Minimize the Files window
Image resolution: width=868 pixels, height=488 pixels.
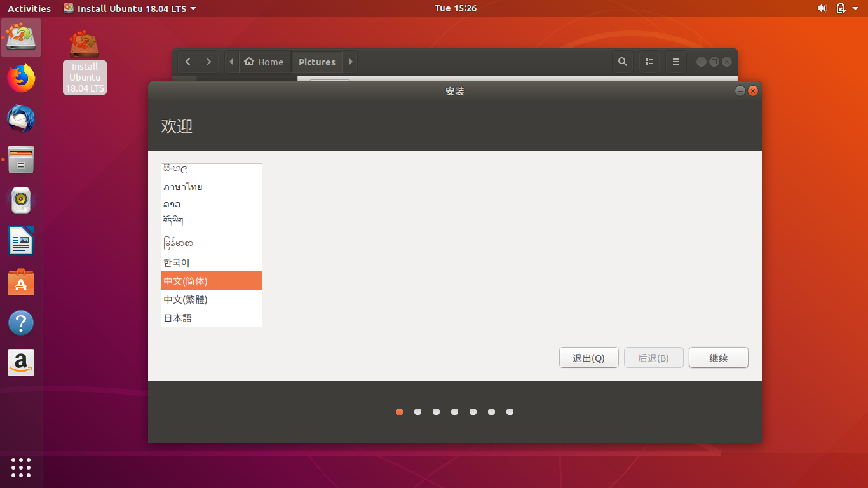[702, 62]
